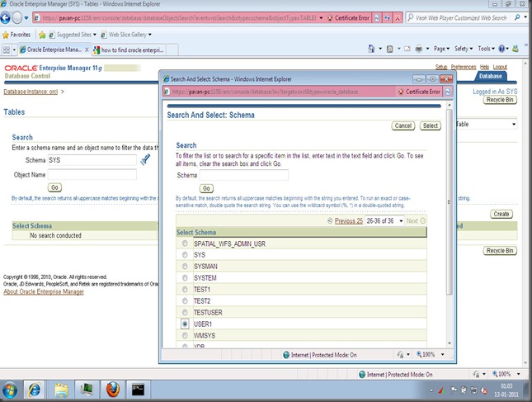
Task: Open the address bar history dropdown arrow
Action: (321, 18)
